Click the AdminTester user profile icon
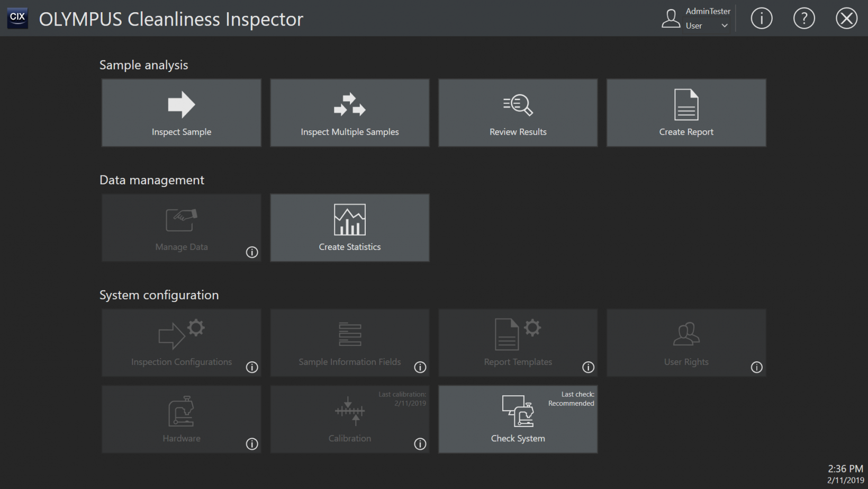The height and width of the screenshot is (489, 868). point(671,19)
